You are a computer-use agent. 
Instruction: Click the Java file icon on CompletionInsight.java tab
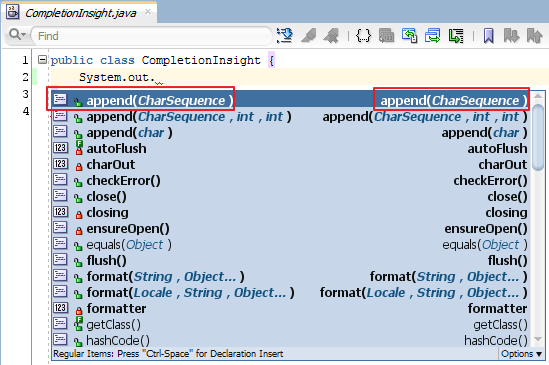(13, 12)
